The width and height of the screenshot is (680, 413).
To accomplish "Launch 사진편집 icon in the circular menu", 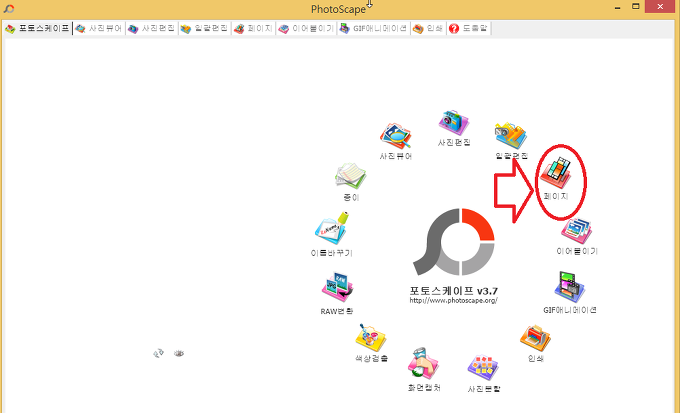I will (453, 123).
